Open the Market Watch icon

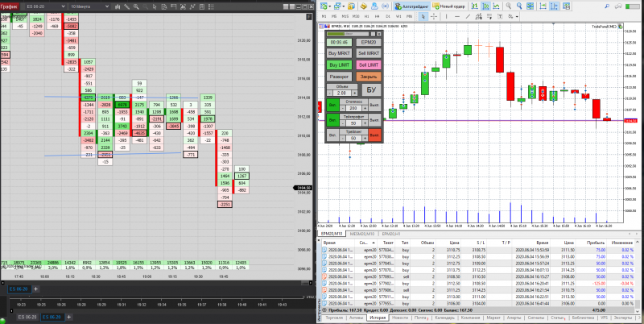(351, 6)
